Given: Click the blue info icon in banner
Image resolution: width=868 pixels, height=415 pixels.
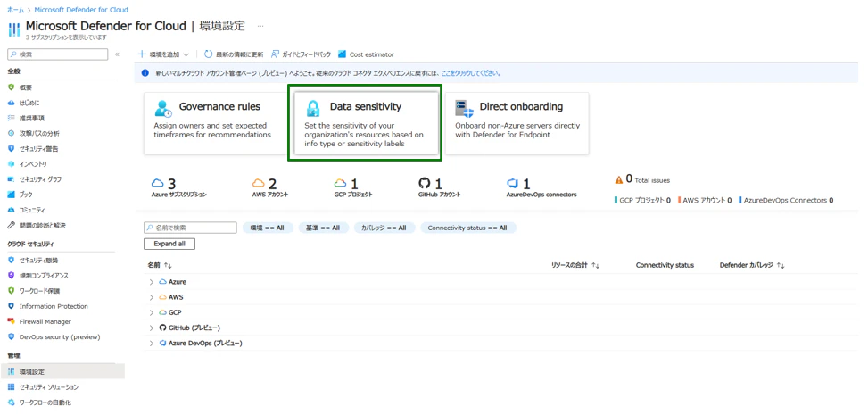Looking at the screenshot, I should pyautogui.click(x=145, y=72).
